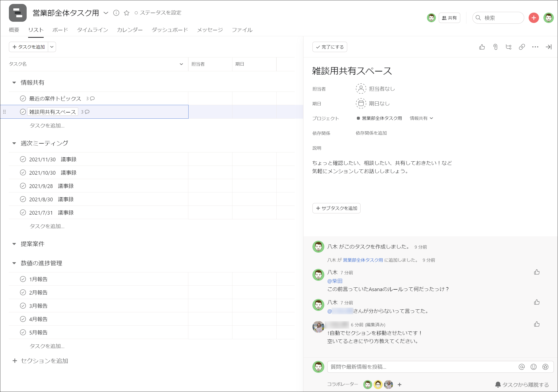Open emoji picker in comment box
The image size is (558, 392).
click(533, 367)
